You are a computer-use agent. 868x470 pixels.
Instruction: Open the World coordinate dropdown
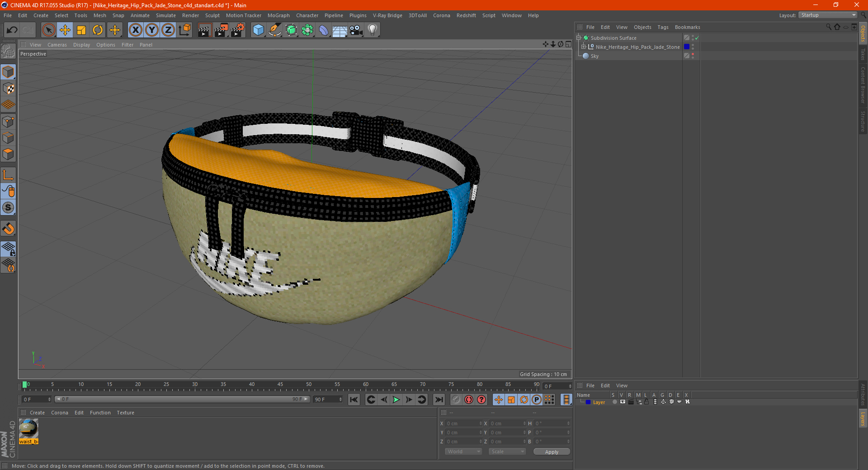[x=463, y=451]
